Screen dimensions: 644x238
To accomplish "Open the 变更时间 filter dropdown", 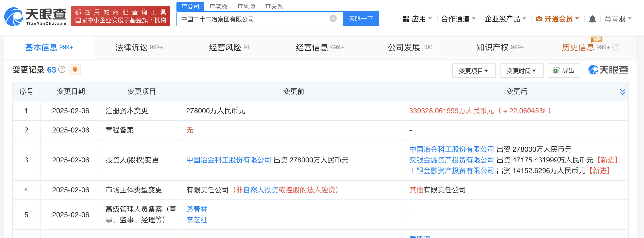I will click(x=522, y=71).
